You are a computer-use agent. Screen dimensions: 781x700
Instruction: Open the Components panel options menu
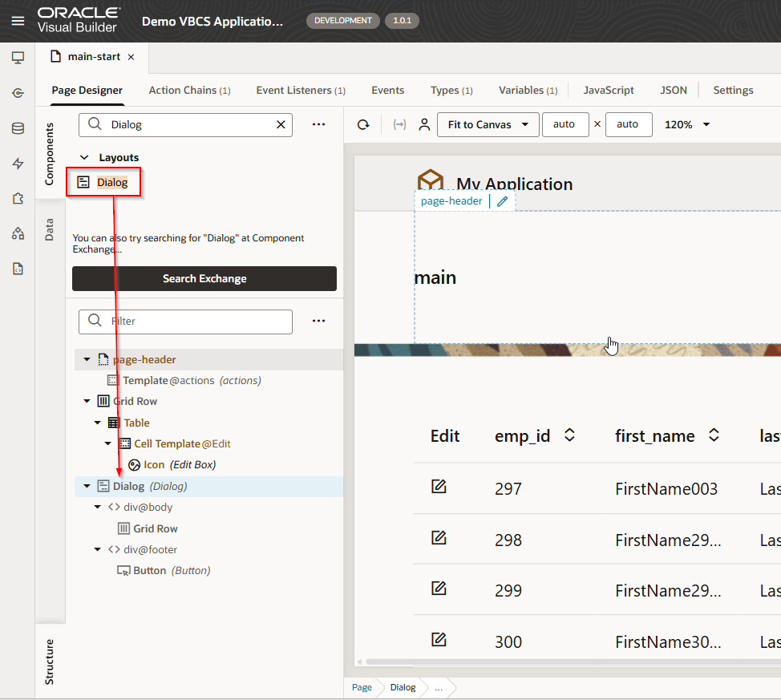[x=318, y=124]
